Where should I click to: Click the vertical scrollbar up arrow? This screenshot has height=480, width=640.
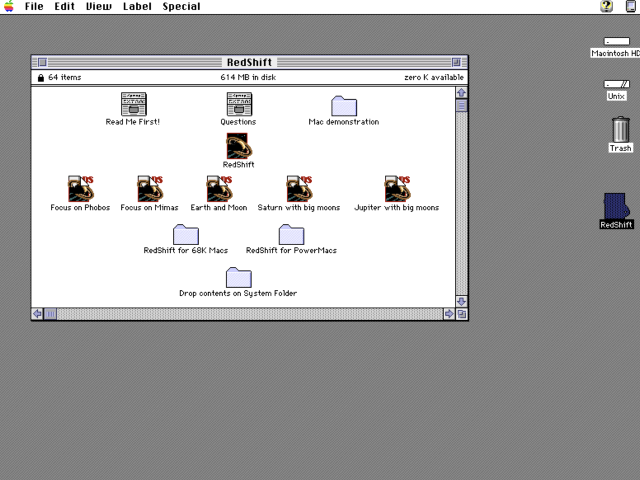click(462, 93)
